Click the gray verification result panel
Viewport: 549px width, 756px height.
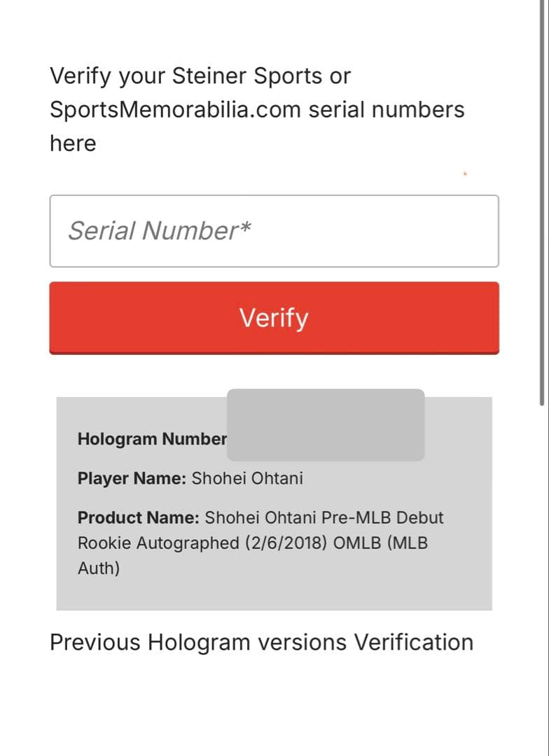(274, 503)
